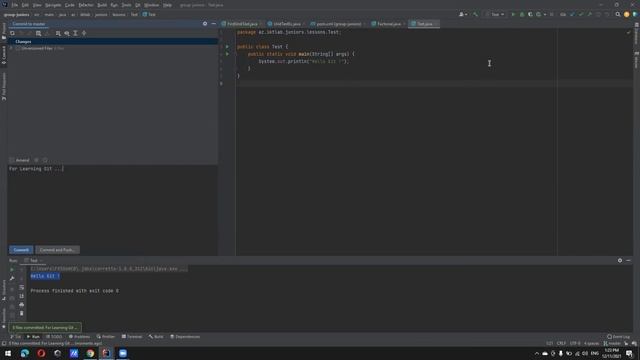Minimize the Run tool window
The width and height of the screenshot is (640, 360).
pos(628,260)
